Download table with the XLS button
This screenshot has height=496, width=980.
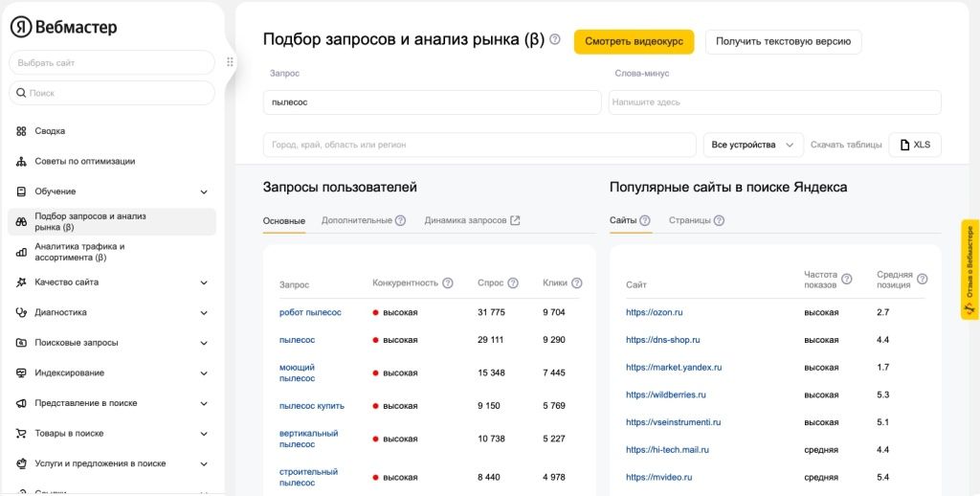tap(915, 145)
